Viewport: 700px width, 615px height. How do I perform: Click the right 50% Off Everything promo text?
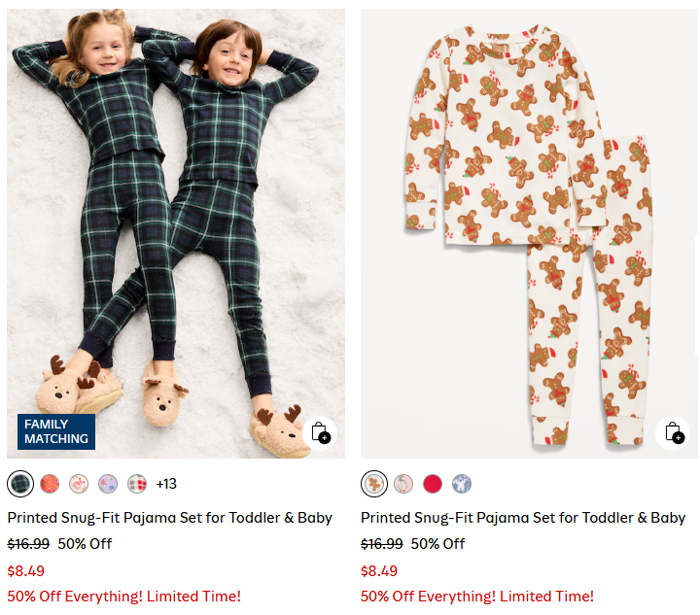pos(477,596)
